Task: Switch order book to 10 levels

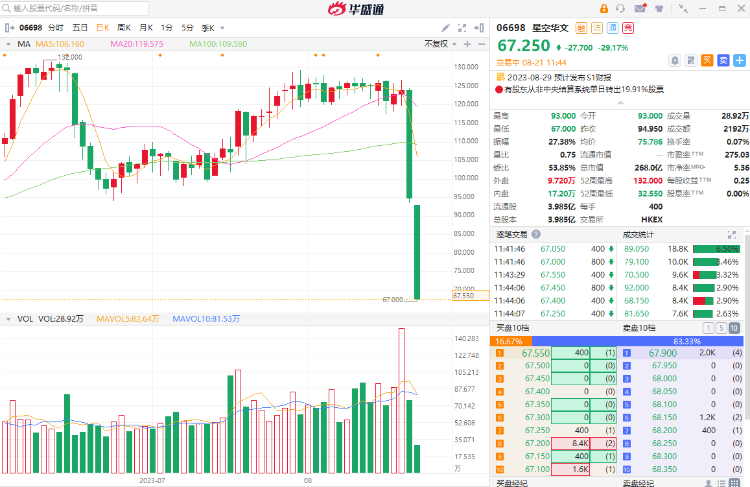Action: (x=735, y=327)
